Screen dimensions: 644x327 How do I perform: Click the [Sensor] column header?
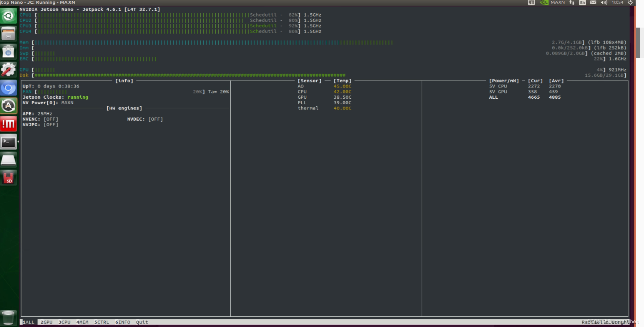(x=309, y=81)
